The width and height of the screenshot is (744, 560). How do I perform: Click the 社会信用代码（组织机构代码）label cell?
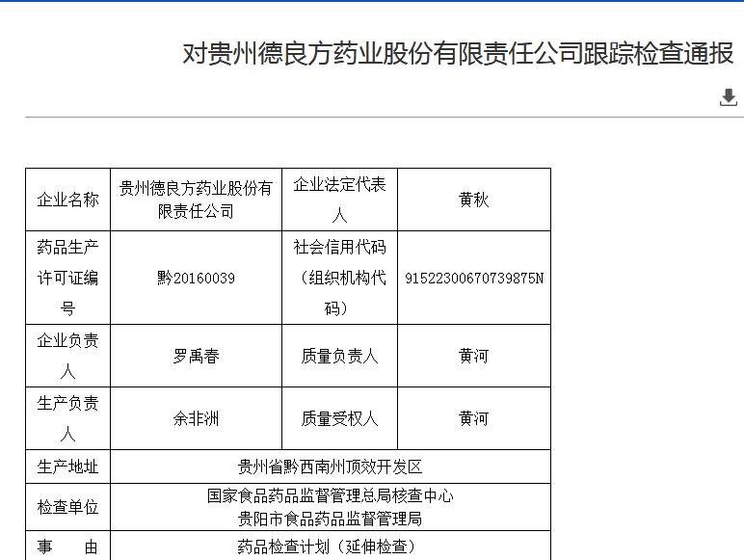pyautogui.click(x=340, y=279)
